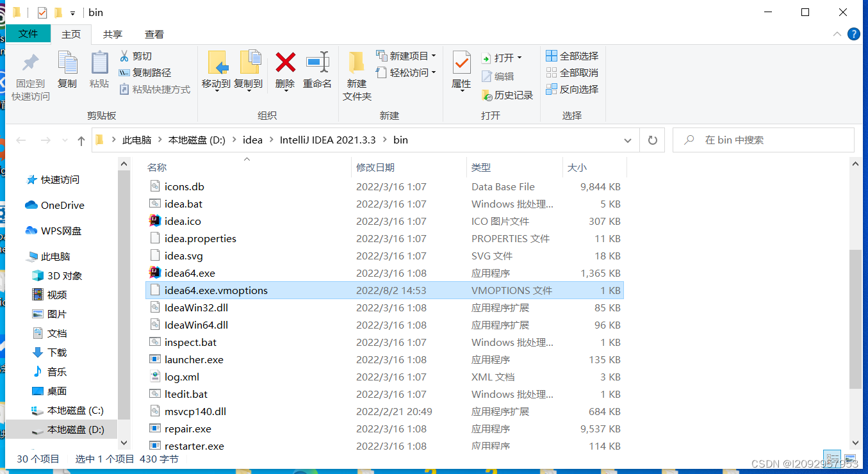Click Invert selection (反向选择)
868x474 pixels.
(x=572, y=90)
